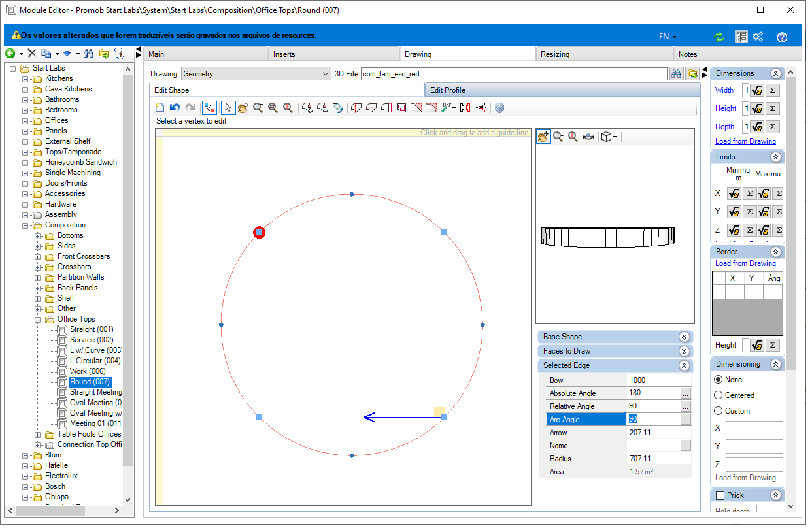
Task: Expand the Kitchens folder in tree
Action: point(25,79)
